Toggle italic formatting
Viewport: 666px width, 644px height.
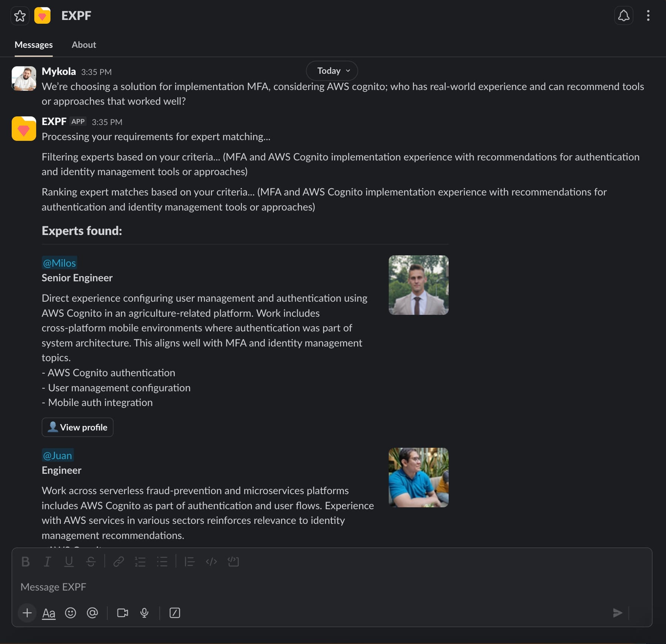tap(47, 562)
